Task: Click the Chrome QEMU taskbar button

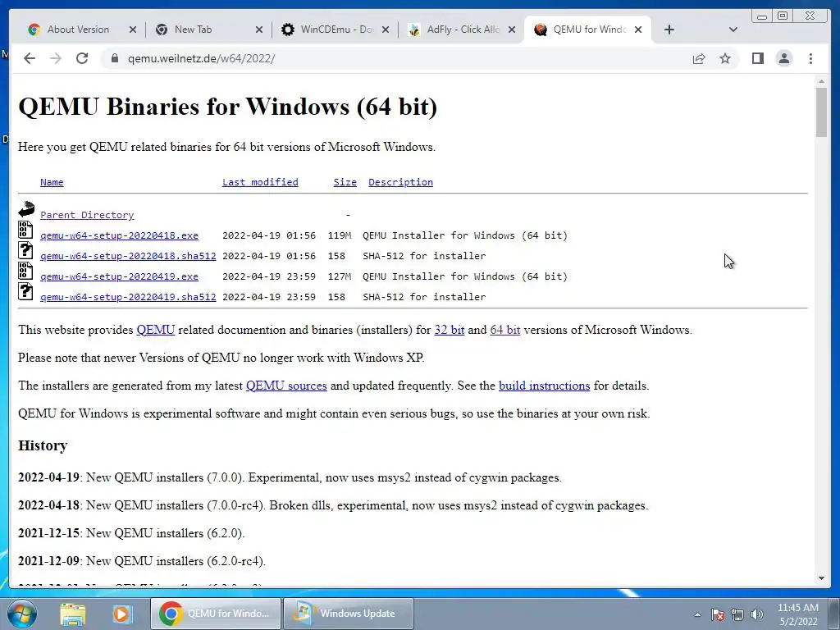Action: coord(216,614)
